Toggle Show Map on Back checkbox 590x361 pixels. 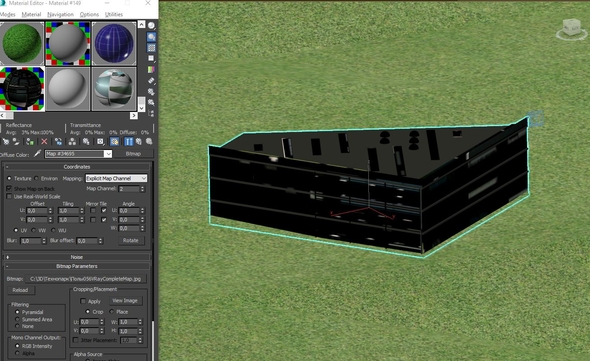9,188
